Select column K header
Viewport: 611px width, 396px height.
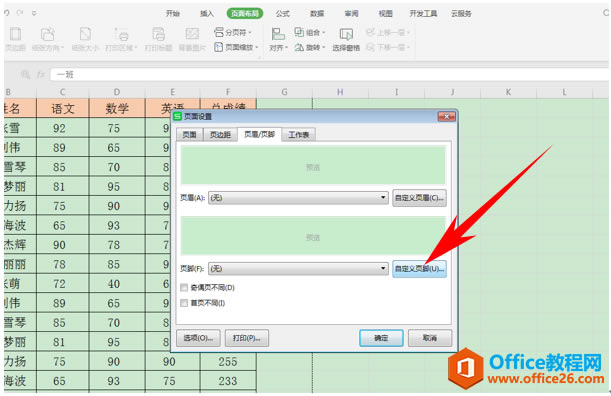click(508, 92)
